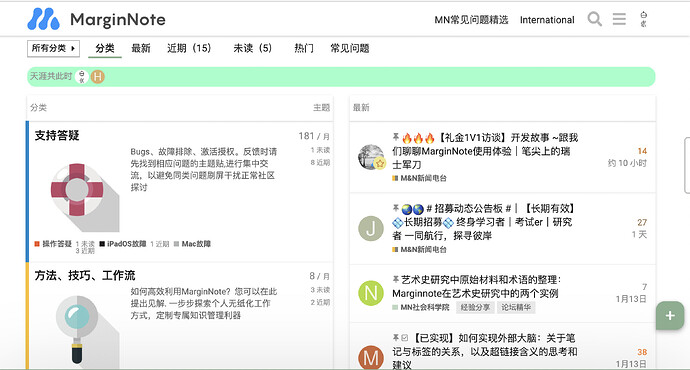Click the 天涯共此时 banner label
690x370 pixels.
(51, 76)
